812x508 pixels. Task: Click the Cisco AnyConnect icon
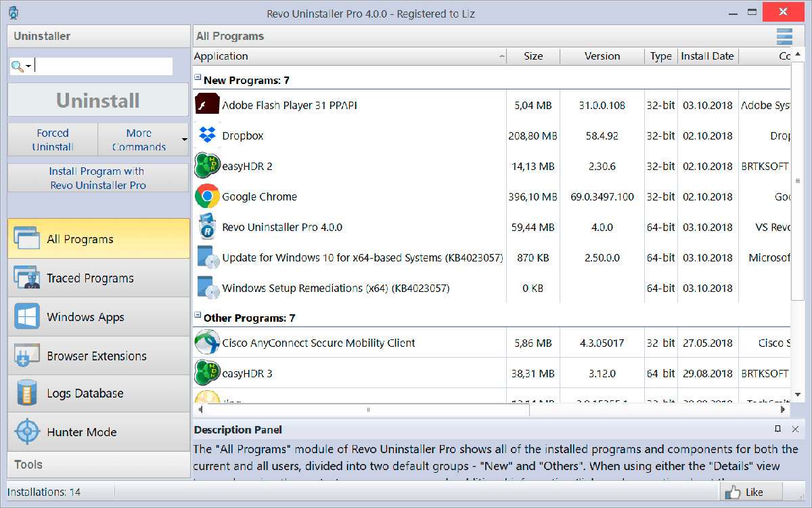tap(207, 343)
